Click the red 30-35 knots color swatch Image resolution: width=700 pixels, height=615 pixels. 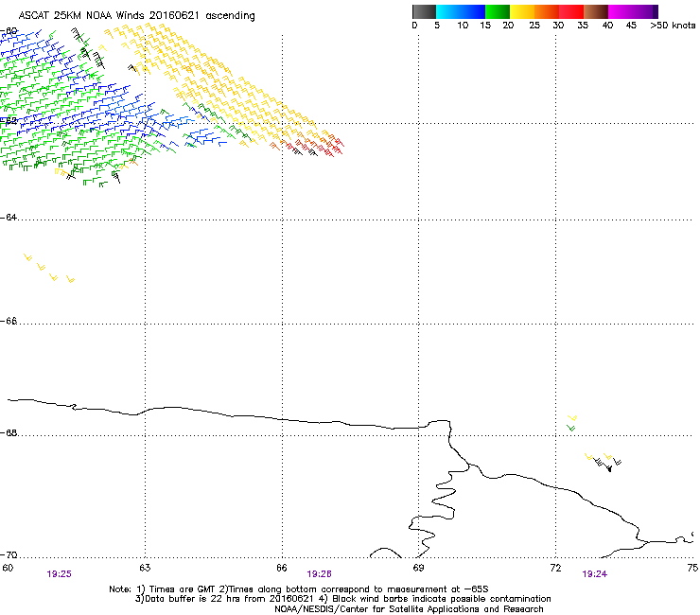(x=571, y=11)
